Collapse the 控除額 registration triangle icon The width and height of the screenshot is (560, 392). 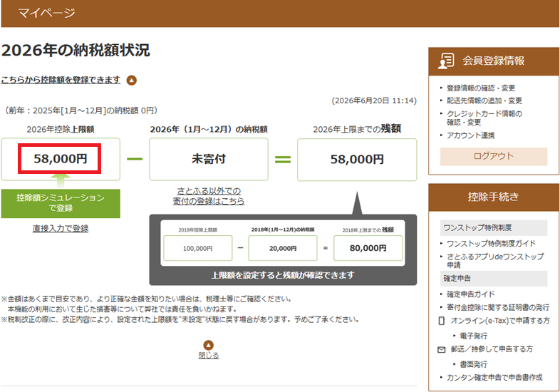point(131,80)
